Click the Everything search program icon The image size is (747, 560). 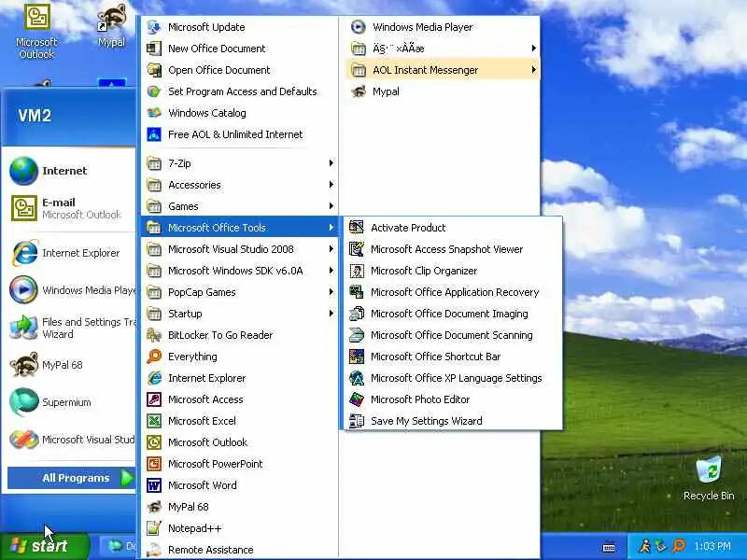(x=154, y=357)
